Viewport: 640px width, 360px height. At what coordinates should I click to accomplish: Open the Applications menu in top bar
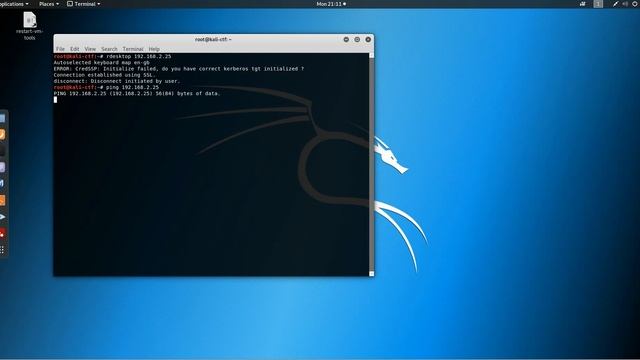(13, 4)
